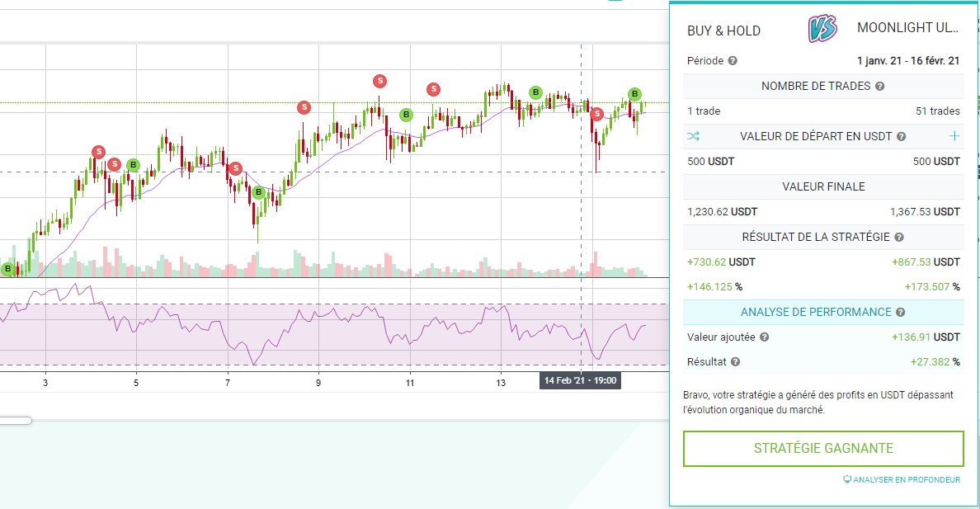Image resolution: width=980 pixels, height=509 pixels.
Task: Click the 1 trade value
Action: click(704, 111)
